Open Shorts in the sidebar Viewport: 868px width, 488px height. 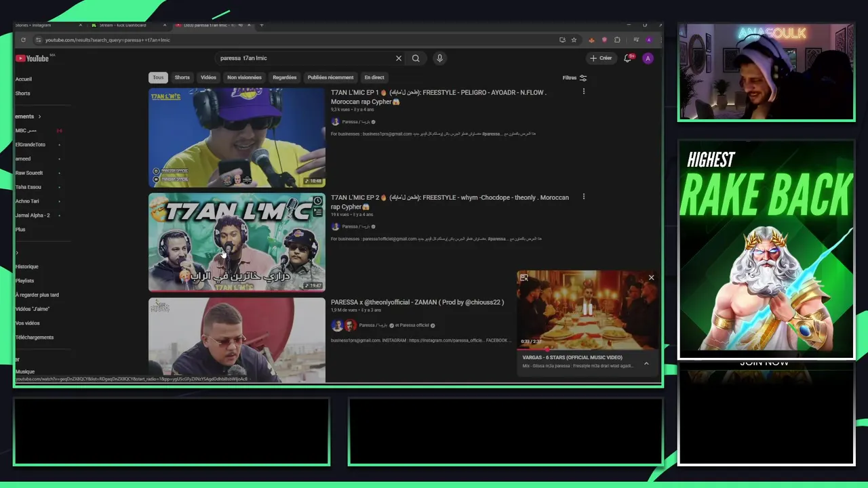coord(23,94)
